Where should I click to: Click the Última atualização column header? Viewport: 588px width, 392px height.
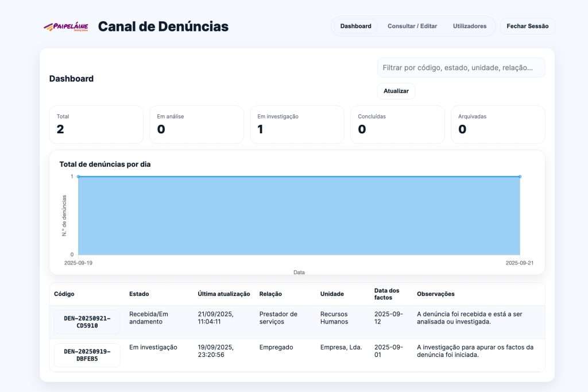click(x=224, y=294)
